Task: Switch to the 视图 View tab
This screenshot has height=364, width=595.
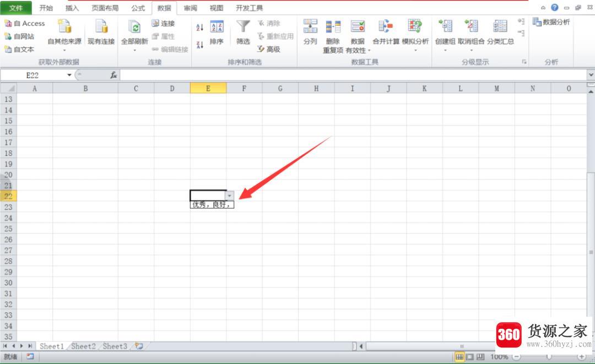Action: pos(217,8)
